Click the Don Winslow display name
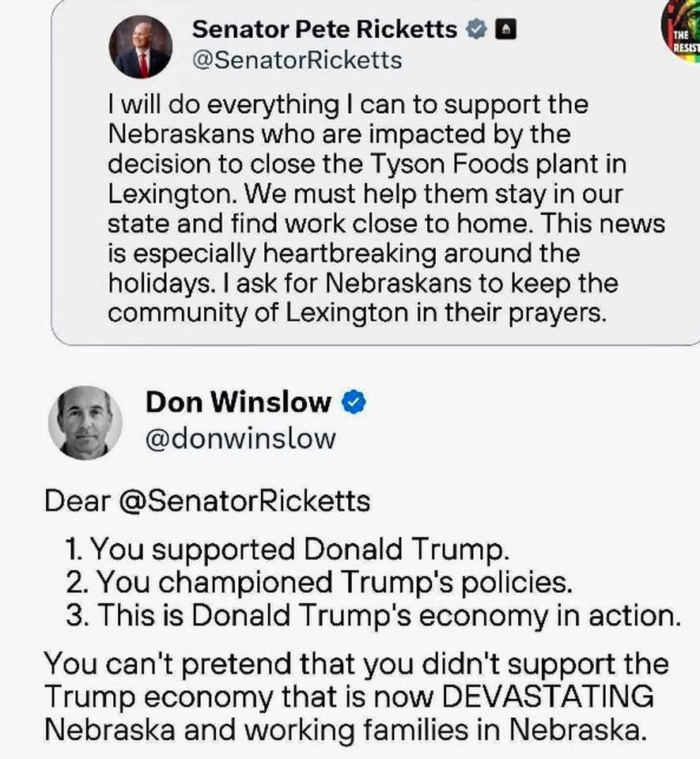Screen dimensions: 700x759 coord(238,402)
